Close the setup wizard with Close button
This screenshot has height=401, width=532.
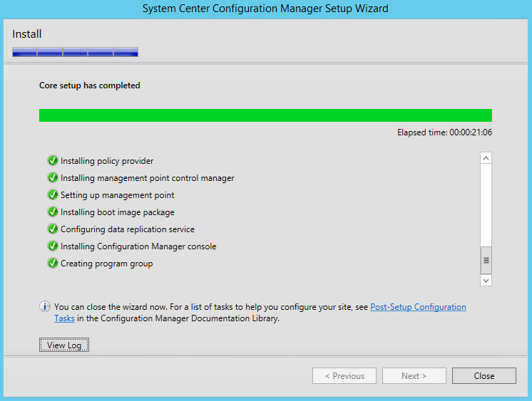484,375
